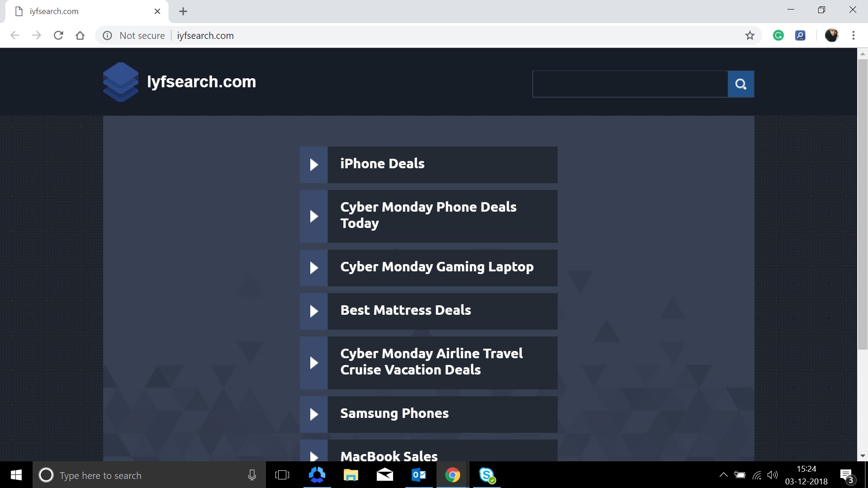
Task: Open the Cyber Monday Gaming Laptop link
Action: pos(428,267)
